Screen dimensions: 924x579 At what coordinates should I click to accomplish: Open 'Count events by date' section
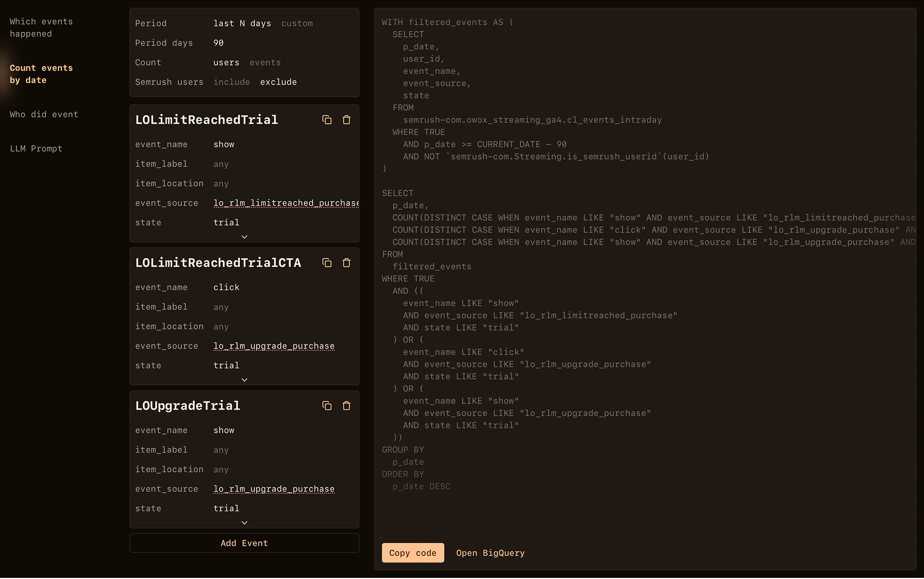coord(41,74)
